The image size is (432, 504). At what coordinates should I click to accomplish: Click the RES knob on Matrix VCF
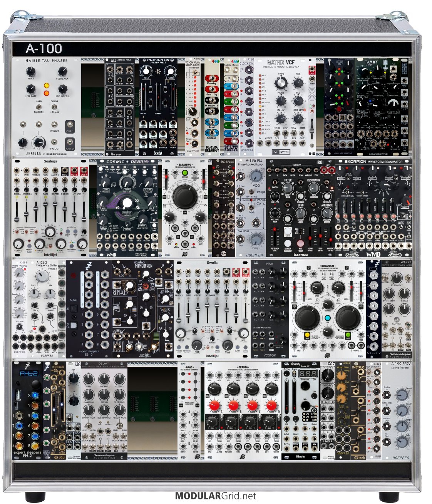point(298,82)
